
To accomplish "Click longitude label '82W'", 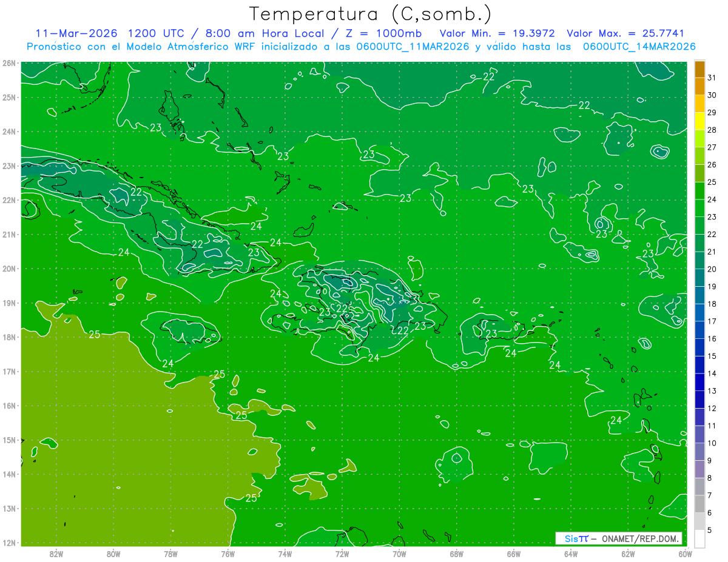I will (56, 554).
